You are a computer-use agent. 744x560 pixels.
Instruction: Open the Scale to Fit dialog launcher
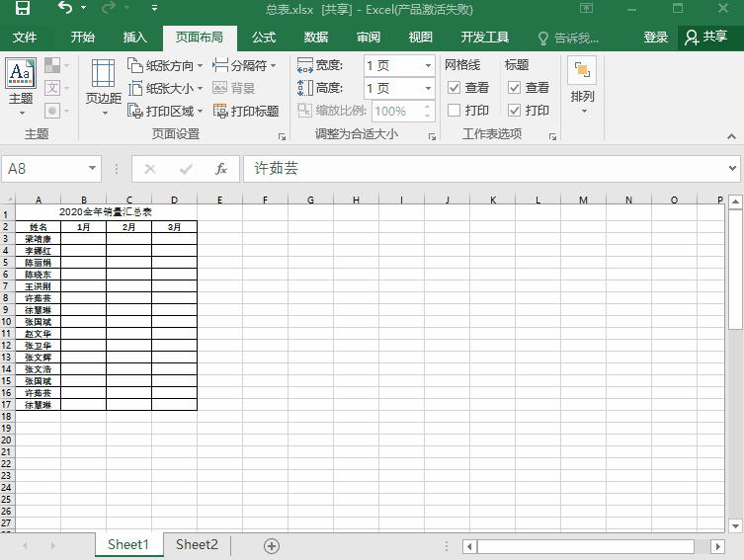(432, 136)
